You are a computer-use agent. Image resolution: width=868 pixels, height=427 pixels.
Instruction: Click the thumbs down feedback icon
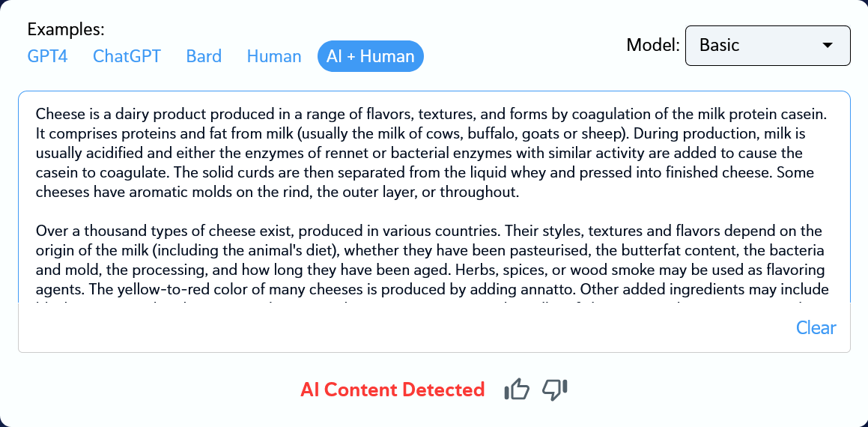coord(555,390)
